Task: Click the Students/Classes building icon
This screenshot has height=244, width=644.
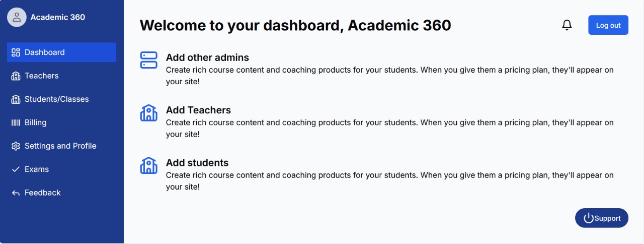Action: click(x=16, y=99)
